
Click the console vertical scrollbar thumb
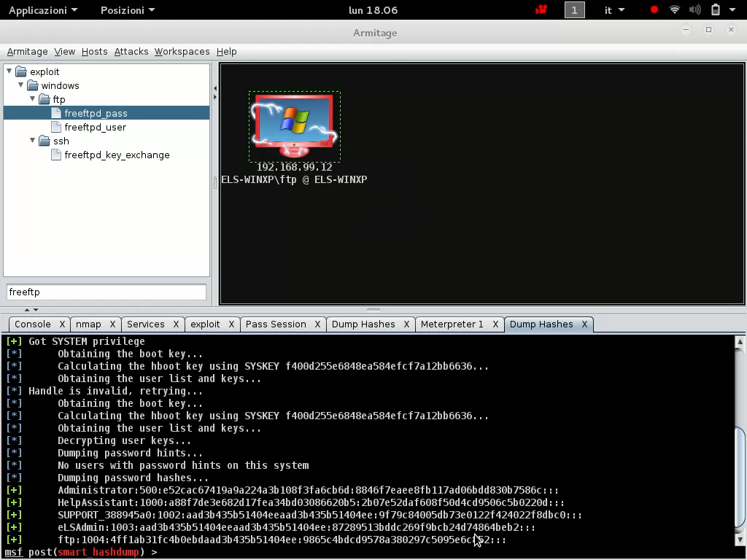click(x=740, y=478)
